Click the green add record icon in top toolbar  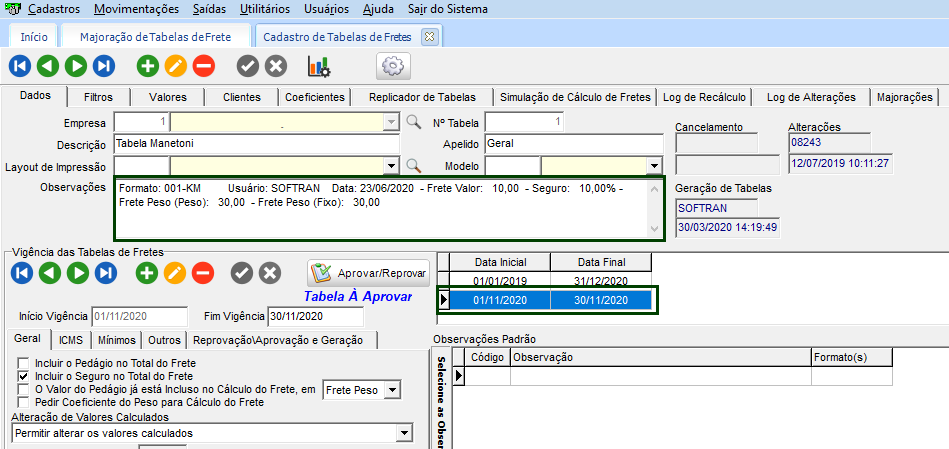tap(147, 66)
